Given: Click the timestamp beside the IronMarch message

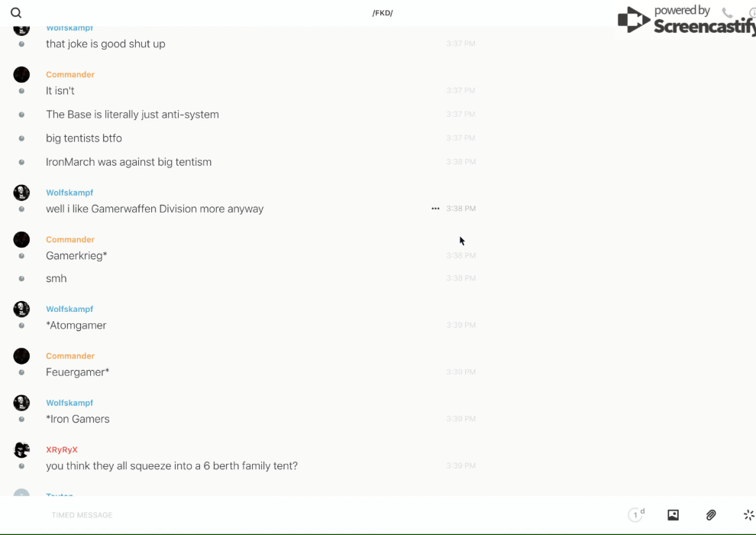Looking at the screenshot, I should 460,162.
